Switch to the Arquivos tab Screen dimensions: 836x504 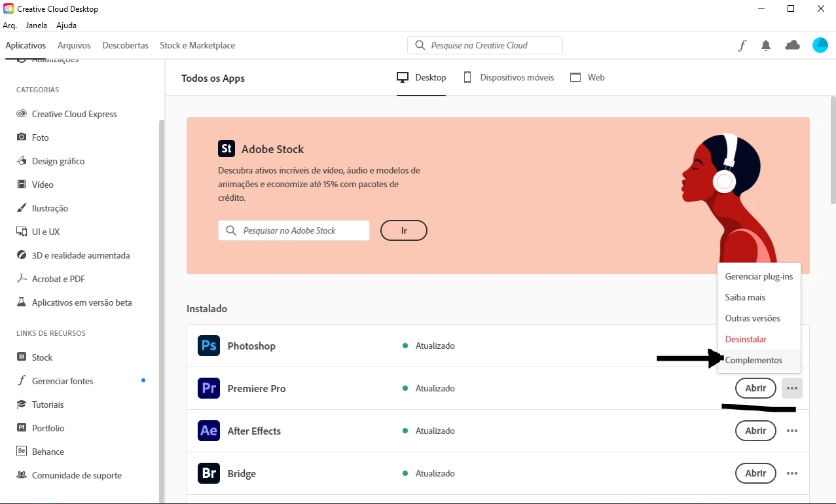point(74,45)
